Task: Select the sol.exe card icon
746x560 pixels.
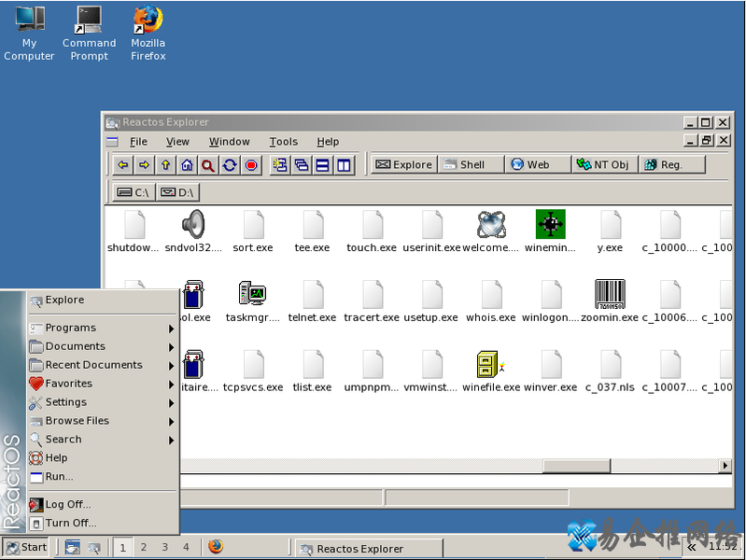Action: [x=193, y=294]
